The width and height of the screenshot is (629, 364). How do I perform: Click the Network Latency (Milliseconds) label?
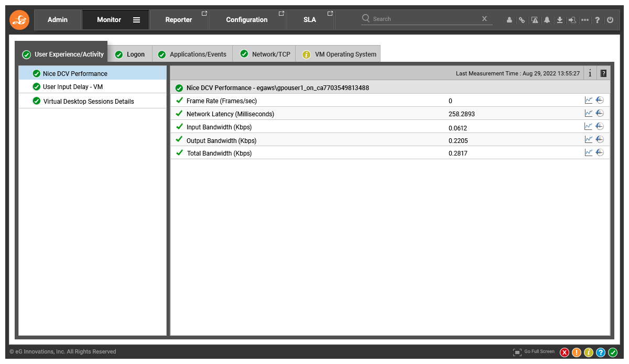pos(230,114)
